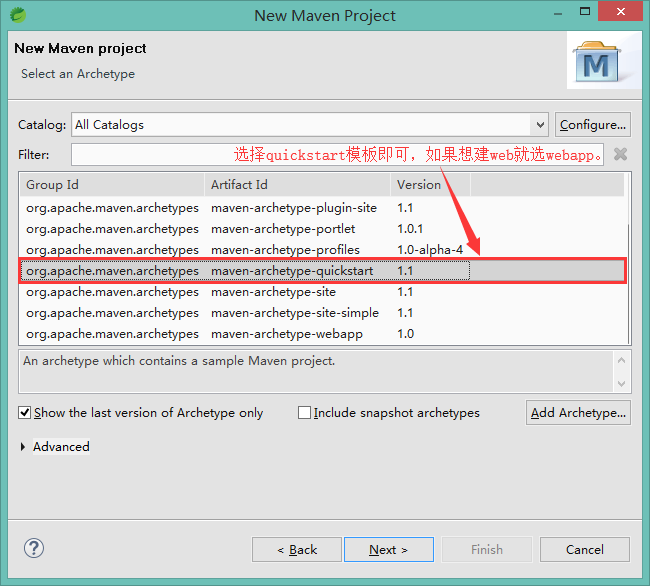
Task: Select the maven-archetype-quickstart row
Action: point(292,271)
